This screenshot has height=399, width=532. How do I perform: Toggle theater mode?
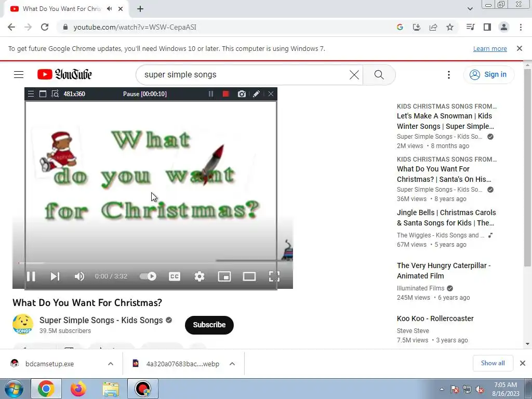coord(249,276)
